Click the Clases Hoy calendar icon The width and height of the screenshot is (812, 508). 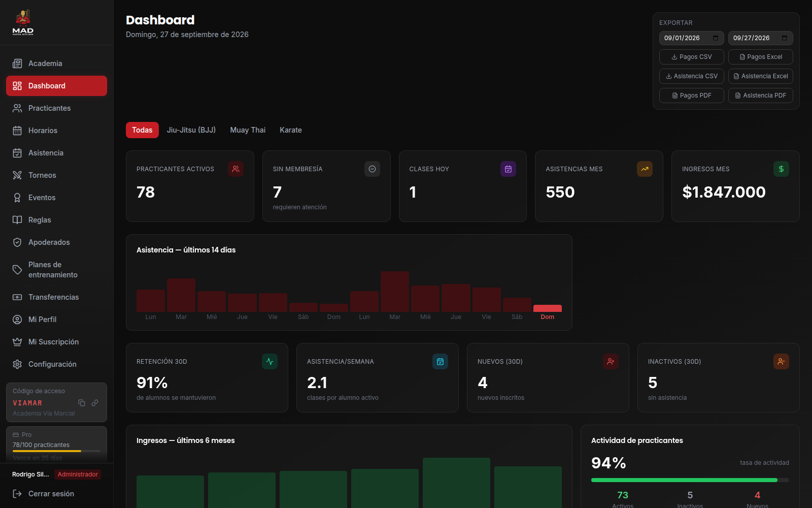click(508, 169)
